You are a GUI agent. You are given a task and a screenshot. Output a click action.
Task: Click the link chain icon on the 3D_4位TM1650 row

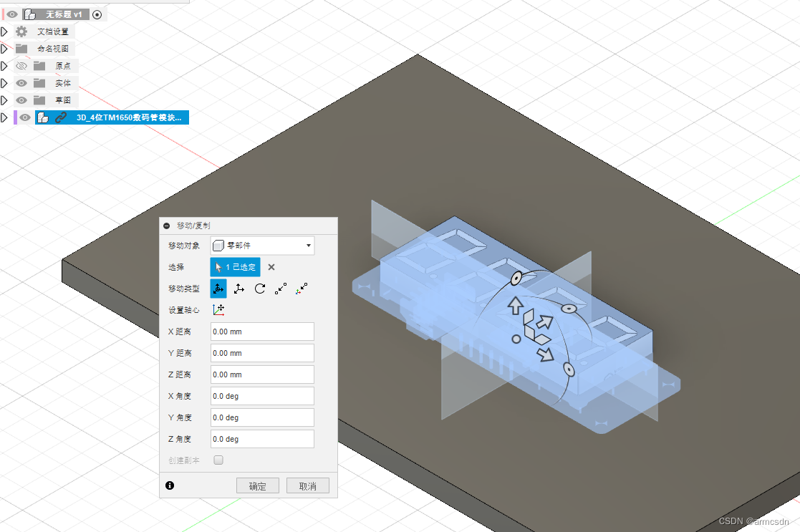pos(61,117)
